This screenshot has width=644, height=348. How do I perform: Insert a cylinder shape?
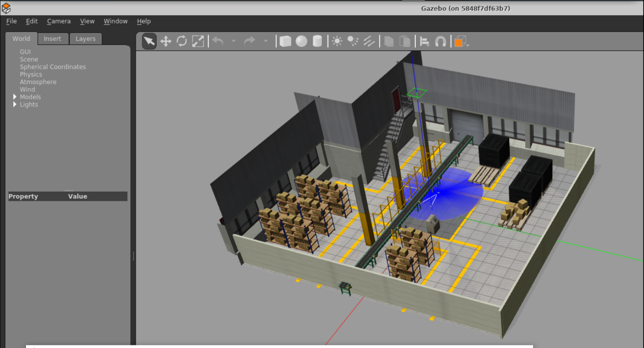click(317, 41)
